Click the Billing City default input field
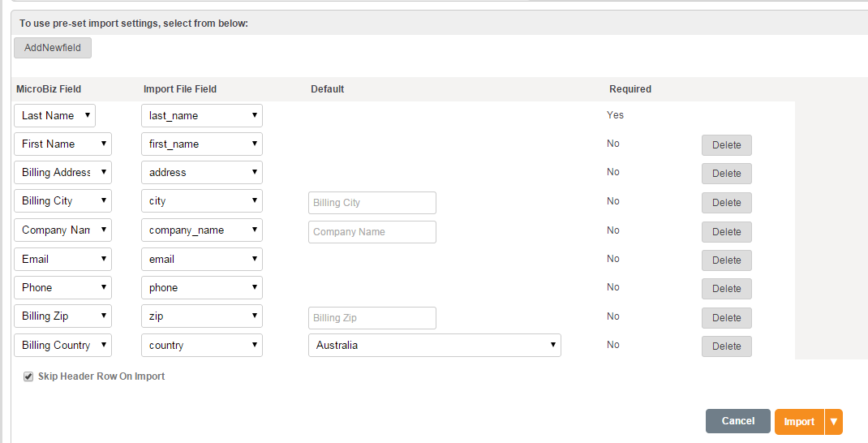This screenshot has width=868, height=443. click(x=372, y=203)
